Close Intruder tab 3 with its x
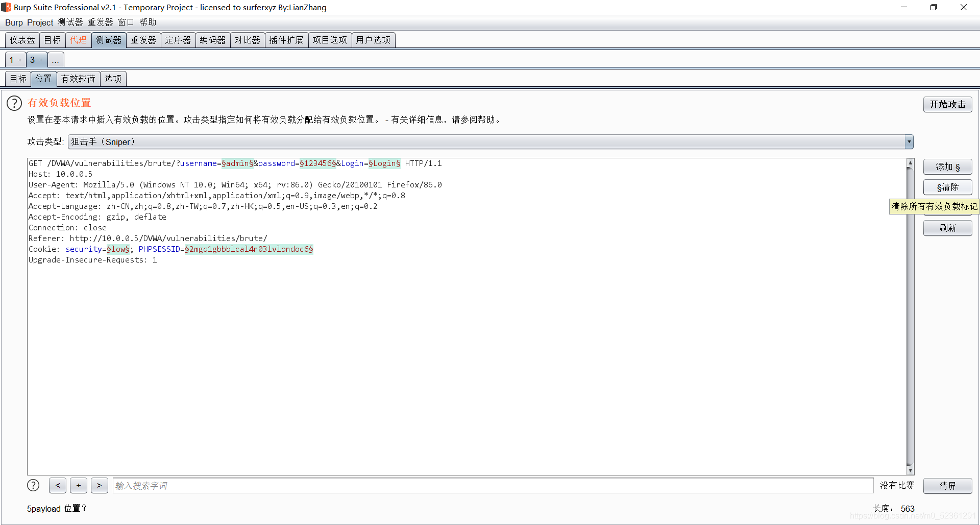980x525 pixels. click(41, 60)
